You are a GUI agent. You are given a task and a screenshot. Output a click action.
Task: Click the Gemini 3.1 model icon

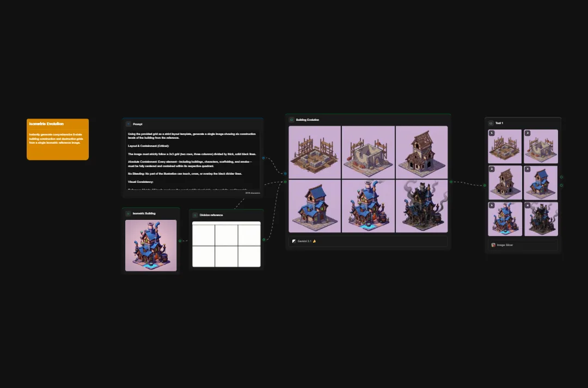(293, 241)
